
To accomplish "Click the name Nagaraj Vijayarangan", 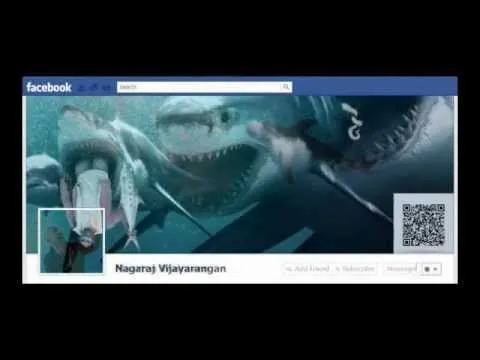I will [x=171, y=269].
